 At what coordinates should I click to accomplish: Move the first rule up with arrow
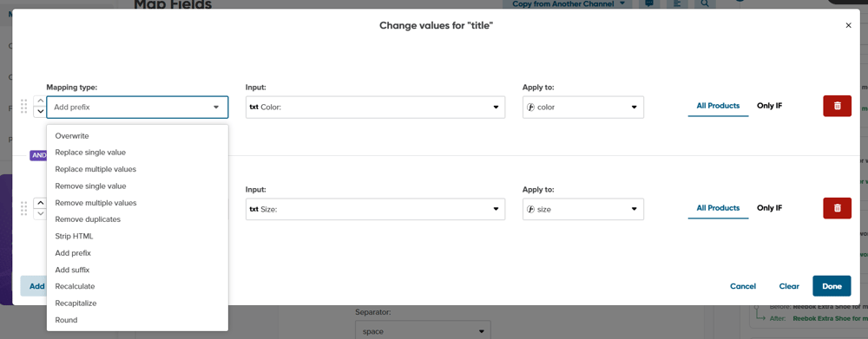[x=40, y=101]
